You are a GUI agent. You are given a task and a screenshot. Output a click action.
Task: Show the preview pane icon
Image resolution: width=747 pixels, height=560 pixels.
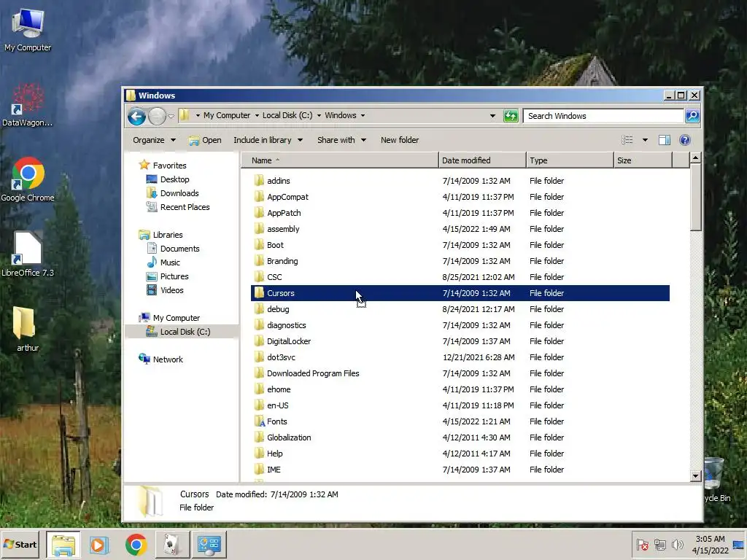pos(665,140)
